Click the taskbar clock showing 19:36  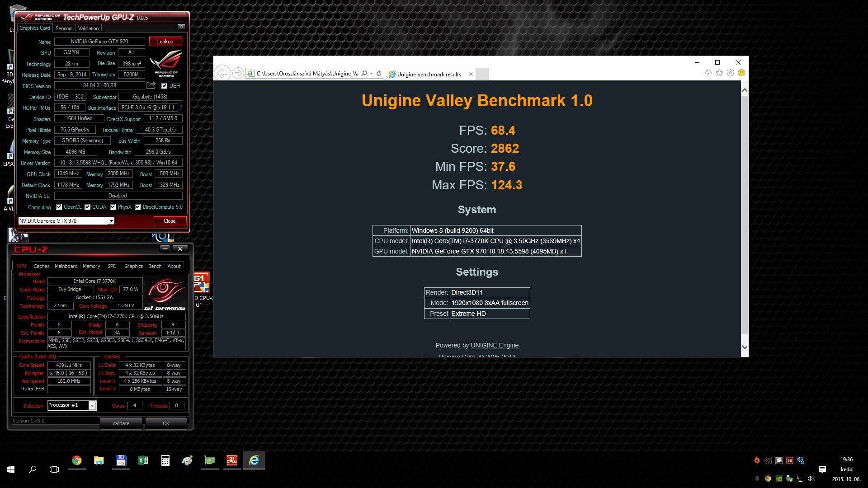846,460
